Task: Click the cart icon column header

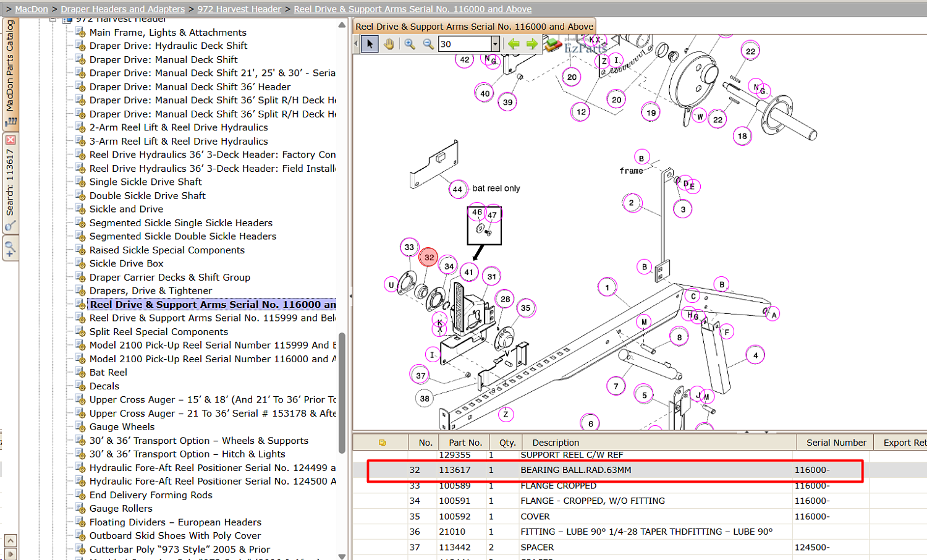Action: tap(382, 443)
